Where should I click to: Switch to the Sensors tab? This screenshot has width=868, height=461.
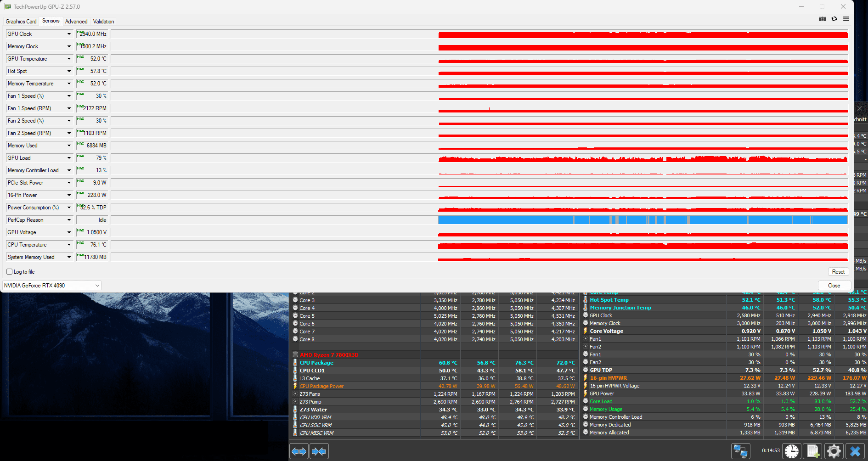coord(51,21)
